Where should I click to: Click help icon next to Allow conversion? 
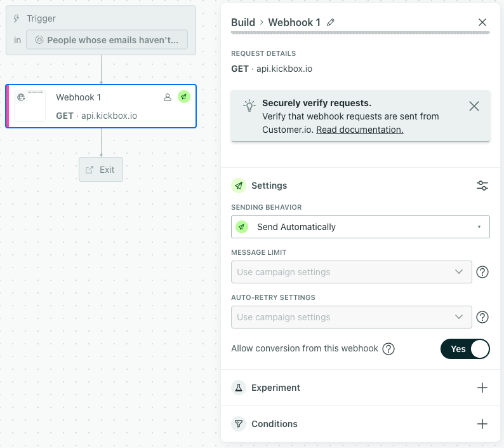tap(388, 349)
